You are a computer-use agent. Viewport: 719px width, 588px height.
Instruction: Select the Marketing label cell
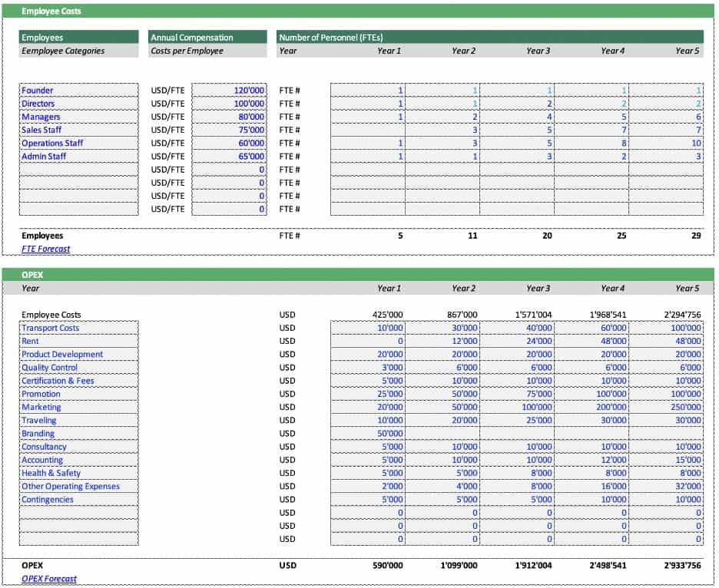[x=79, y=407]
